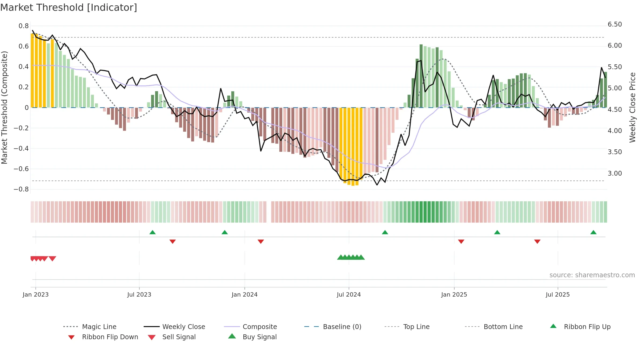Toggle the Weekly Close legend entry
Image resolution: width=644 pixels, height=362 pixels.
tap(174, 327)
